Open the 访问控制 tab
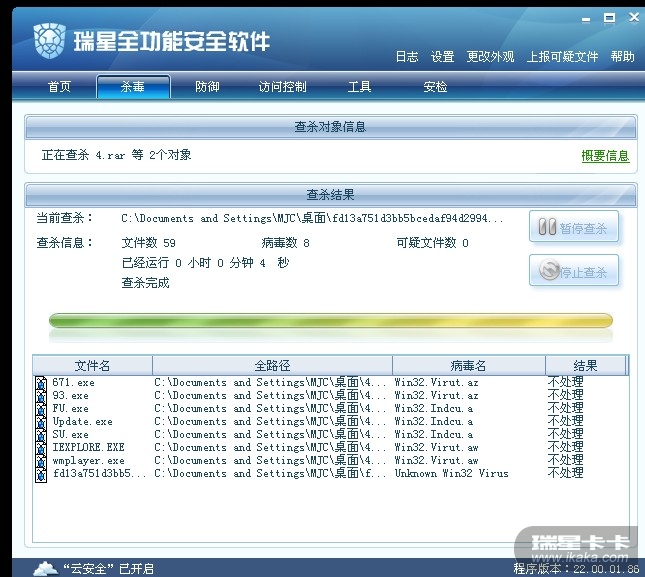 click(282, 87)
